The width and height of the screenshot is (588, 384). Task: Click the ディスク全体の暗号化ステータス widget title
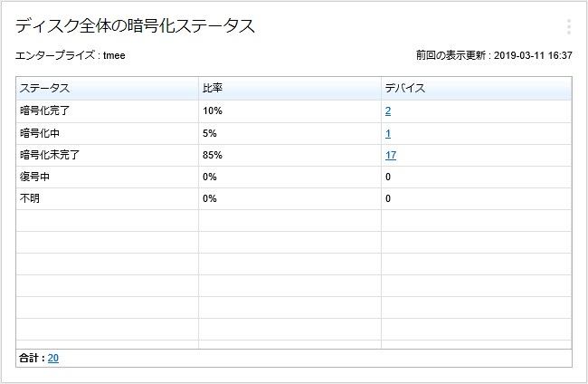pos(135,26)
